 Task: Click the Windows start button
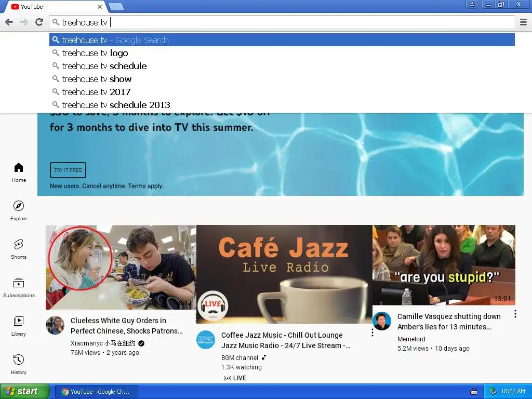coord(25,392)
